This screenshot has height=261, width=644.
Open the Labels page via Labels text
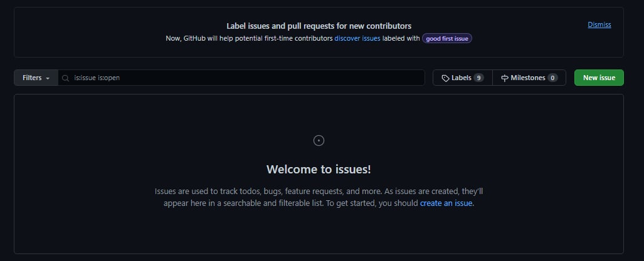(x=462, y=78)
